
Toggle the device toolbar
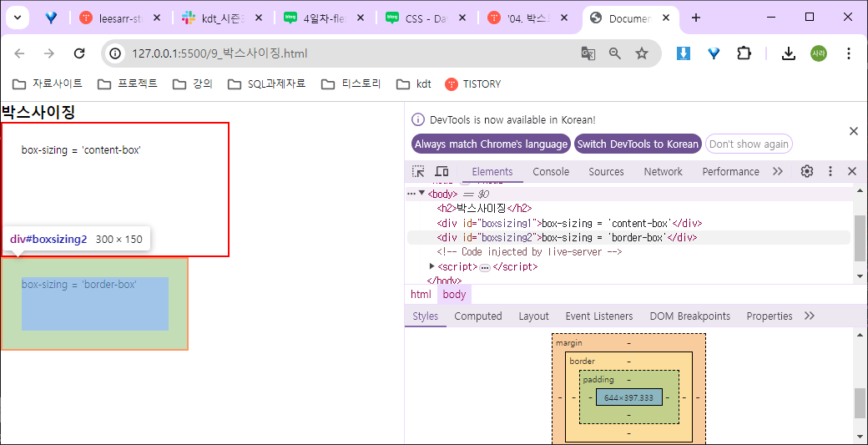tap(442, 172)
